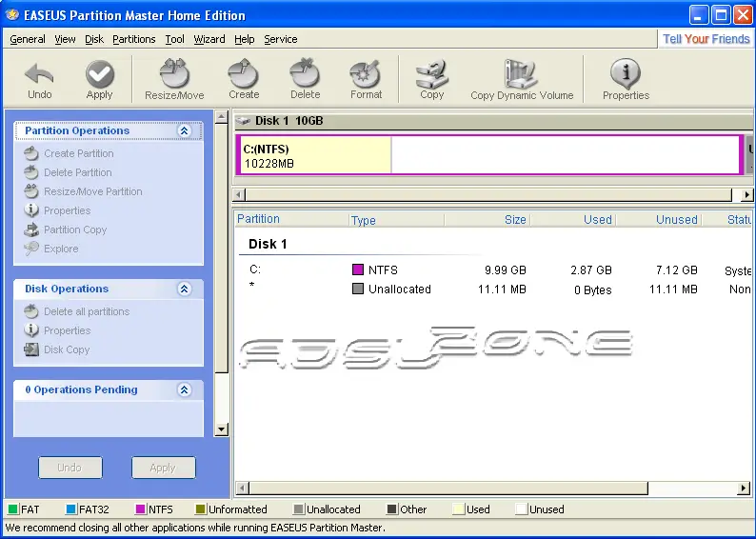This screenshot has width=756, height=539.
Task: Click sidebar scrollbar down arrow
Action: click(x=221, y=429)
